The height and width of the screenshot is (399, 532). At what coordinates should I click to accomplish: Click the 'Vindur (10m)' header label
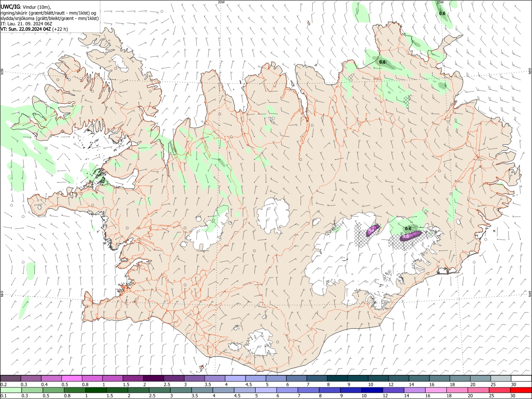(37, 7)
